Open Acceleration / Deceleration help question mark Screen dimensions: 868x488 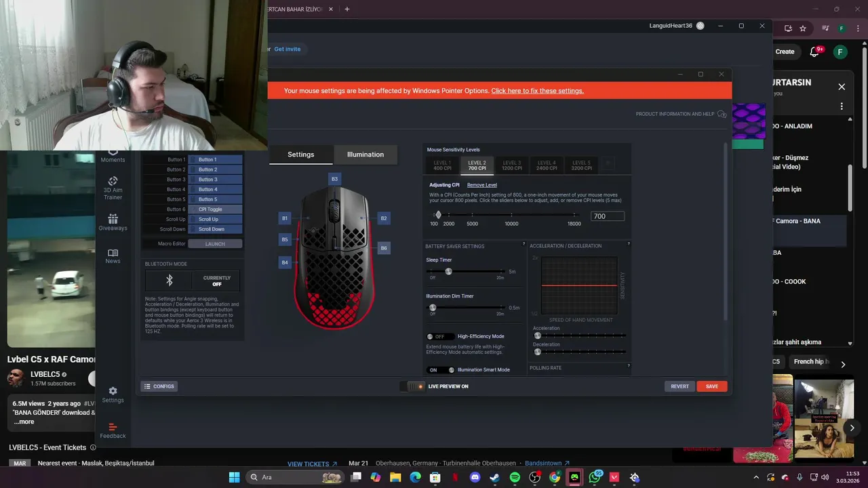(629, 244)
